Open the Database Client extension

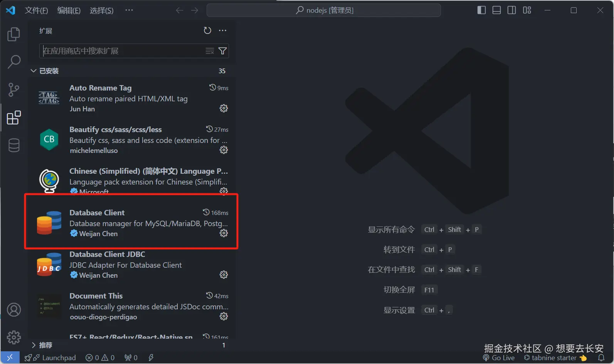[131, 222]
